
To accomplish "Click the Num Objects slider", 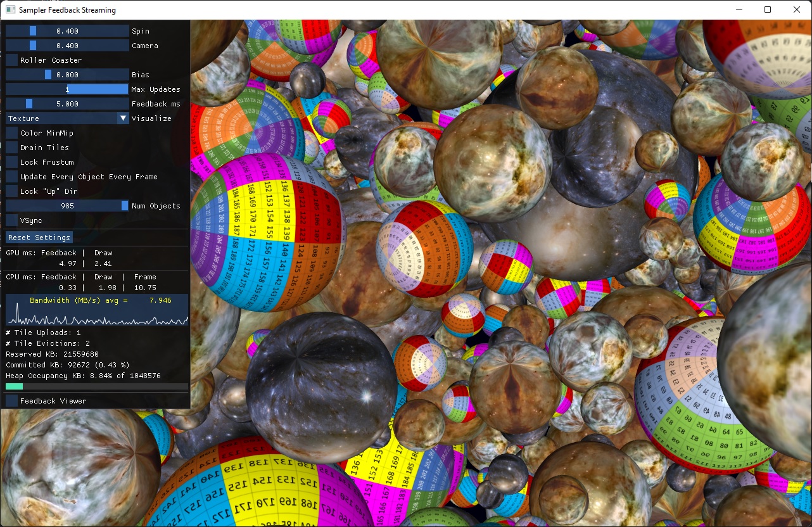I will tap(67, 206).
